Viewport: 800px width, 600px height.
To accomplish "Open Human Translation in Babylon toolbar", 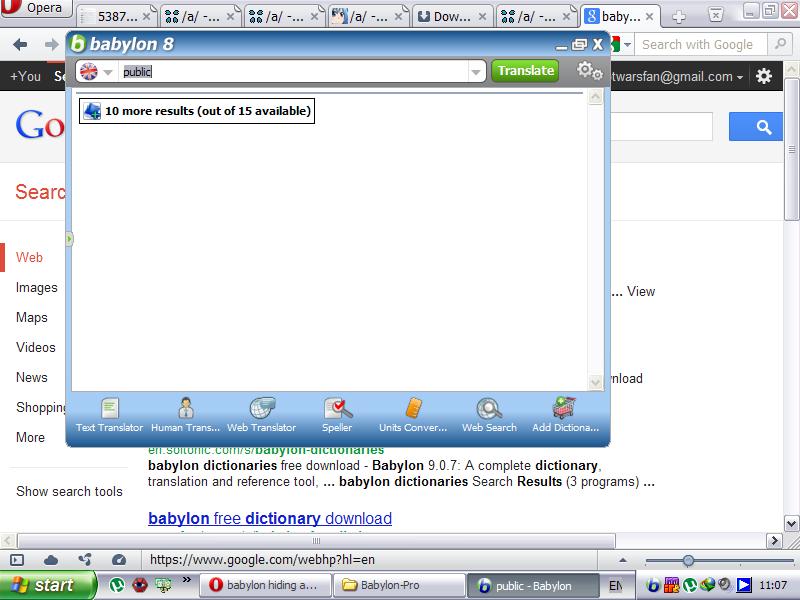I will pyautogui.click(x=185, y=415).
